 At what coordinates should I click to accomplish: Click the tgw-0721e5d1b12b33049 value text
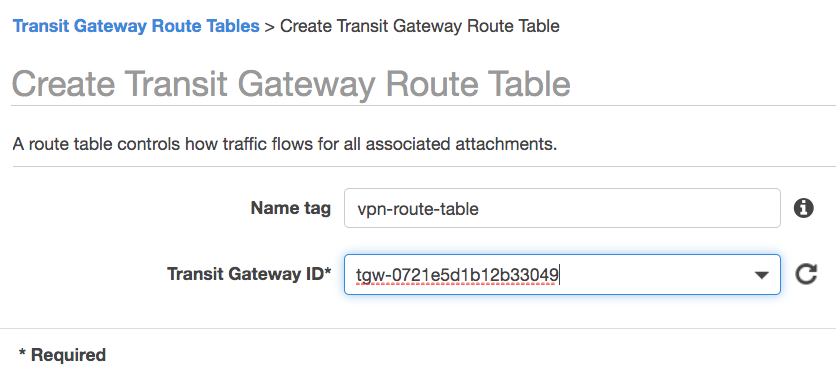(457, 275)
